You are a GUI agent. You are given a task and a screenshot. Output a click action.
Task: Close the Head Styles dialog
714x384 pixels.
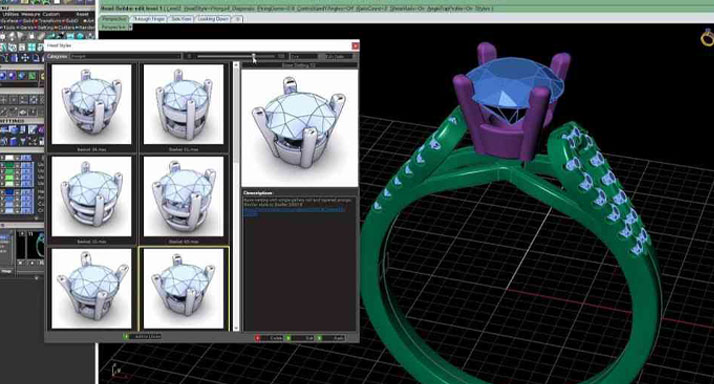pos(355,46)
